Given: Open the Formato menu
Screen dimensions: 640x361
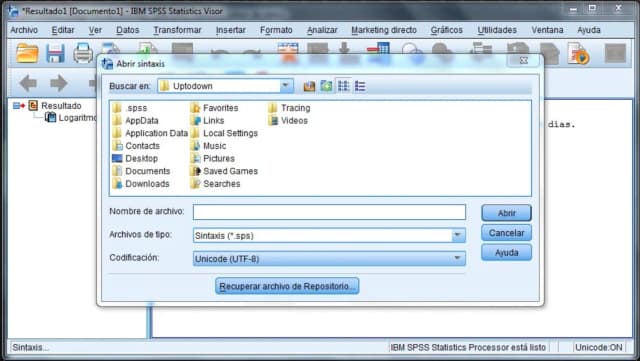Looking at the screenshot, I should [276, 30].
